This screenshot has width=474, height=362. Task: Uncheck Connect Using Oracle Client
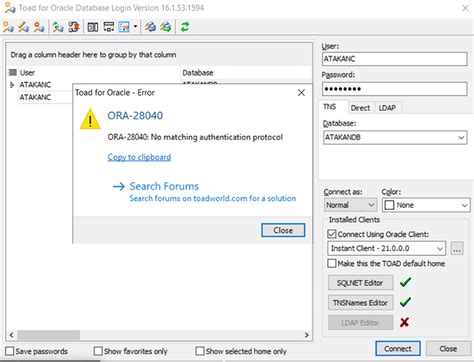[x=332, y=234]
